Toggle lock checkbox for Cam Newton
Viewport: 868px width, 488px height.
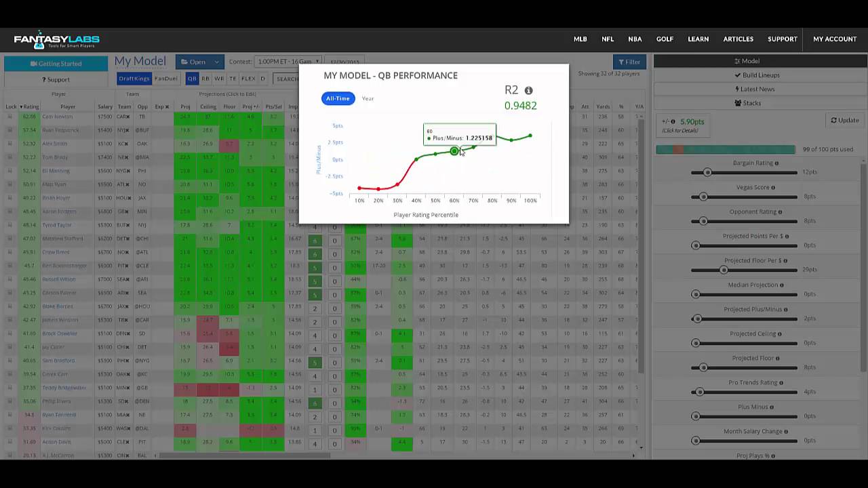tap(9, 117)
